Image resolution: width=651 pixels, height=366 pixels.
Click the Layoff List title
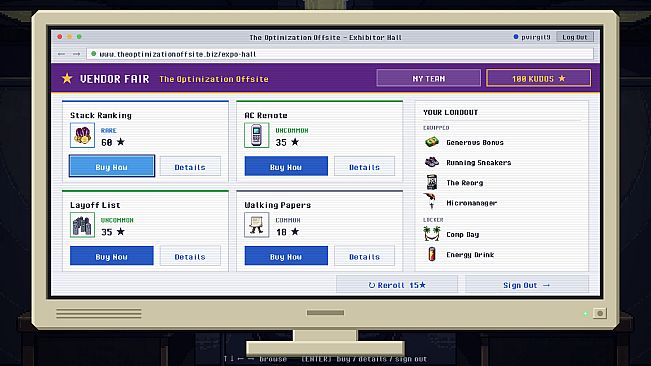pos(95,205)
